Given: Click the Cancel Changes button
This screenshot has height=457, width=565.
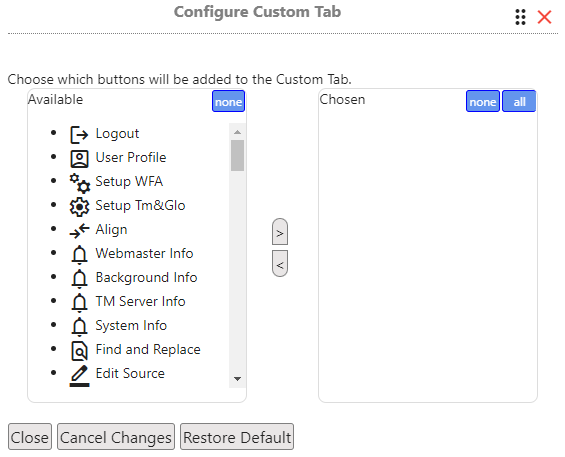Looking at the screenshot, I should coord(116,437).
